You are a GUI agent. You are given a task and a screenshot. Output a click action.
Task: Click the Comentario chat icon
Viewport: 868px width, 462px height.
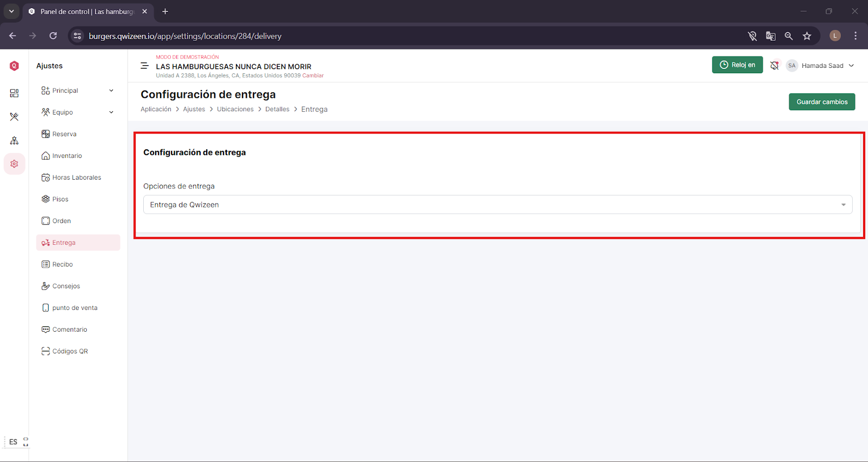coord(46,330)
